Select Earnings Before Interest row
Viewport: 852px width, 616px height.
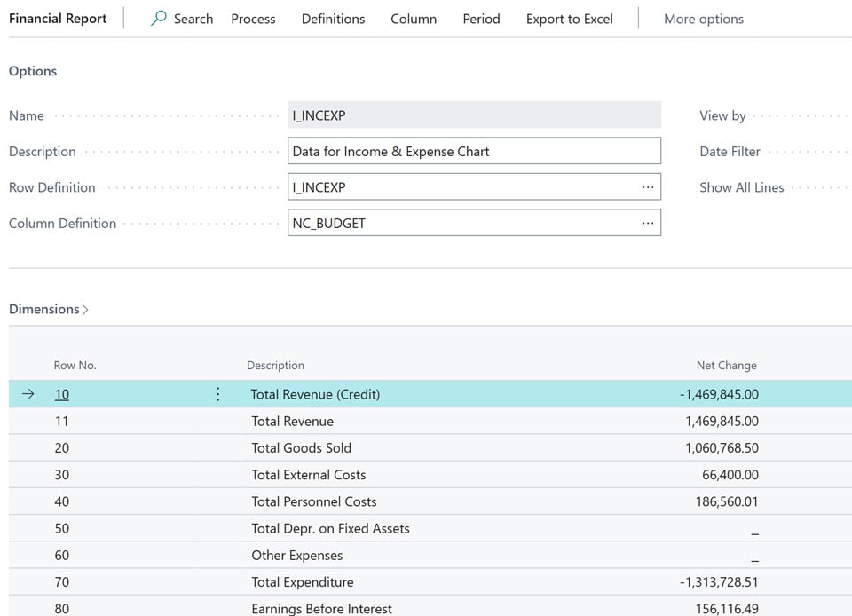pos(430,607)
